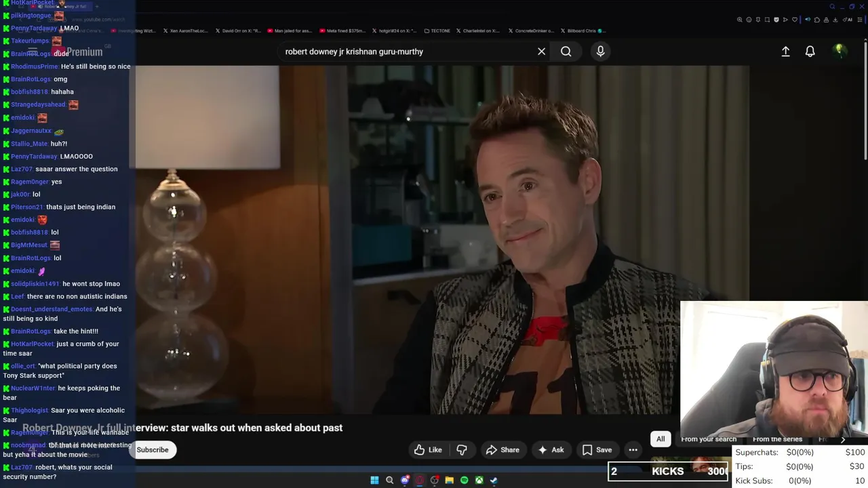Open the browser extensions cube icon

[x=817, y=20]
